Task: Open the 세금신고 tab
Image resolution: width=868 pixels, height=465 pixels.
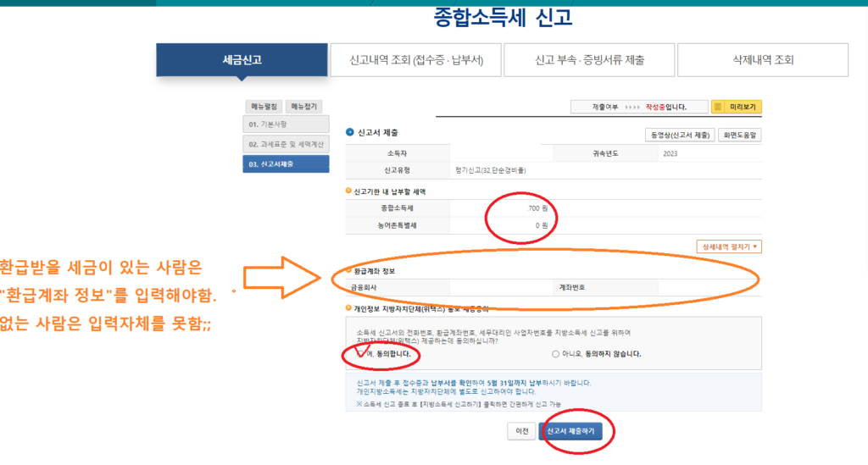Action: [x=242, y=60]
